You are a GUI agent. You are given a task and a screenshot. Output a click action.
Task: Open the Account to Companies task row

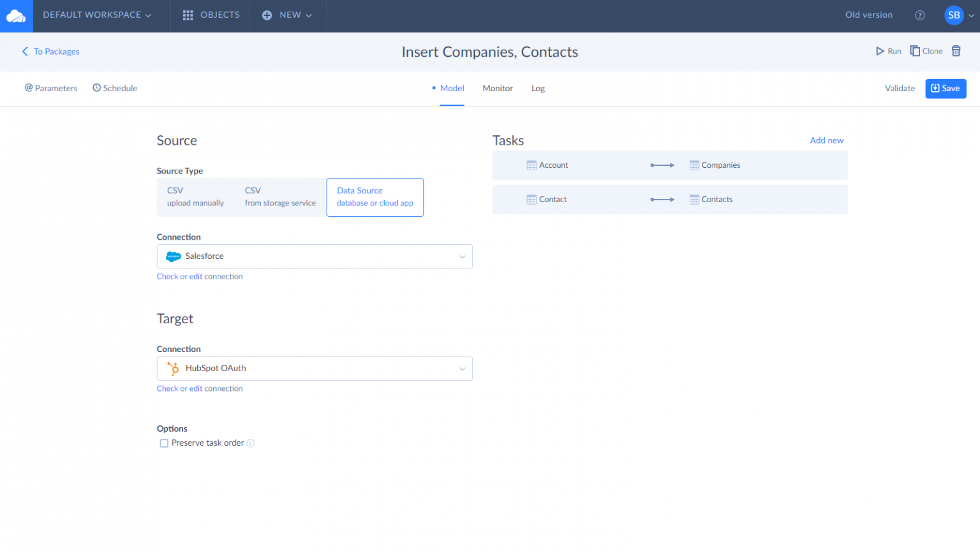pos(669,165)
